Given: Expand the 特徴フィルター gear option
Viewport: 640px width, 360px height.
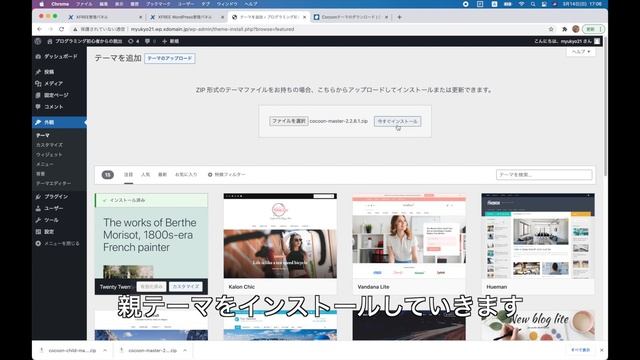Looking at the screenshot, I should point(227,175).
